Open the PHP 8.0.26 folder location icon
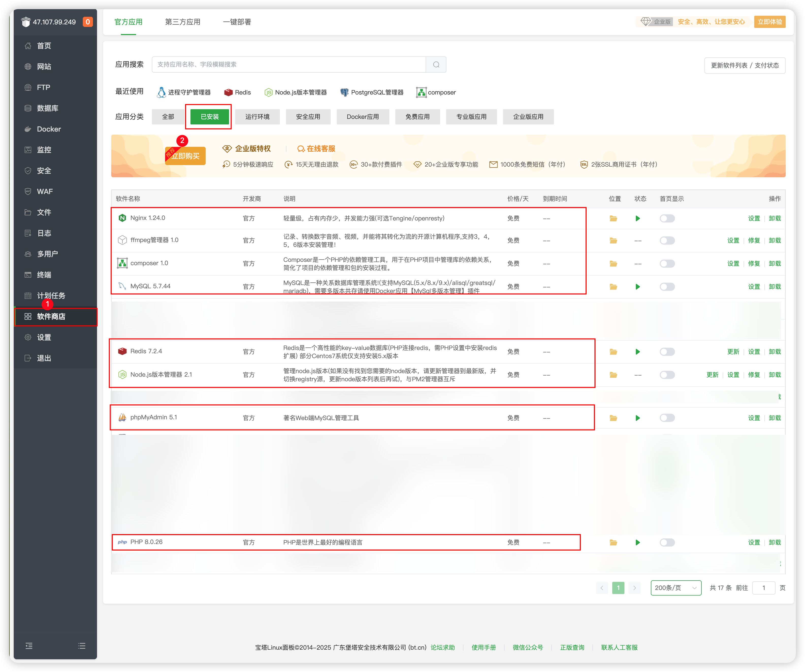The height and width of the screenshot is (672, 805). 613,542
